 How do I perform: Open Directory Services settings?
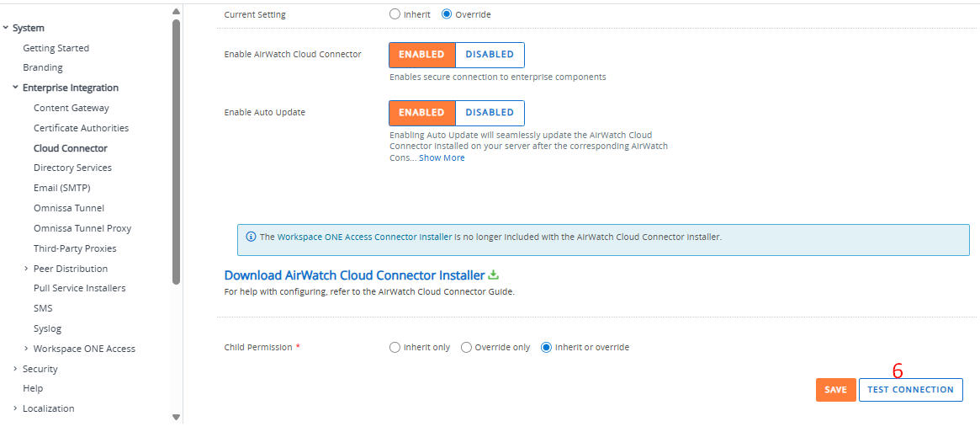click(x=72, y=168)
